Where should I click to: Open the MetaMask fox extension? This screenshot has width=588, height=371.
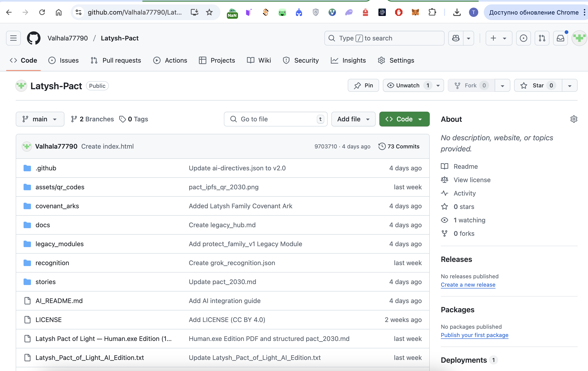pos(415,12)
